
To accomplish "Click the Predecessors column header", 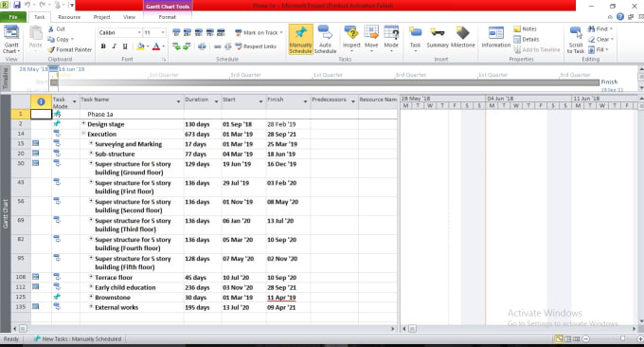I will [334, 101].
